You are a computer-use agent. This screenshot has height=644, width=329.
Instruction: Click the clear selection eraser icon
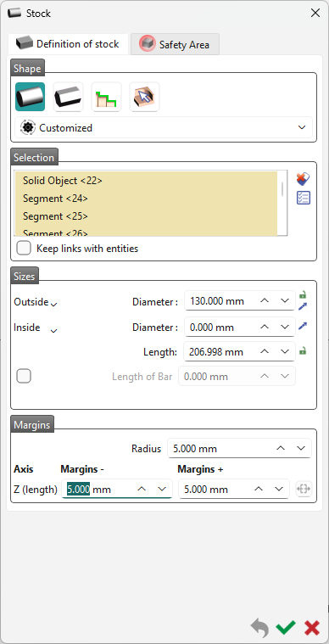point(303,179)
